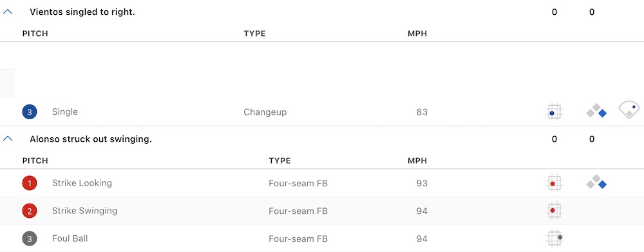
Task: Click the Strike Looking pitch row label
Action: 82,183
